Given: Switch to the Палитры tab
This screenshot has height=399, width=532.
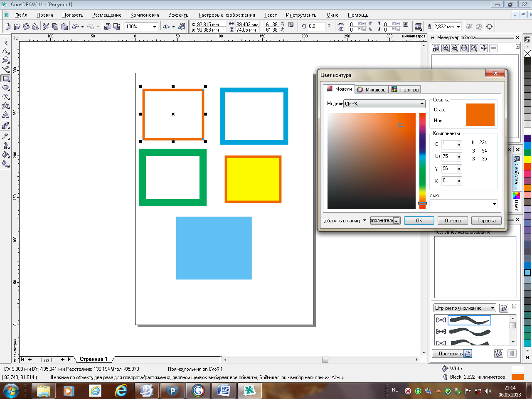Looking at the screenshot, I should [x=405, y=89].
